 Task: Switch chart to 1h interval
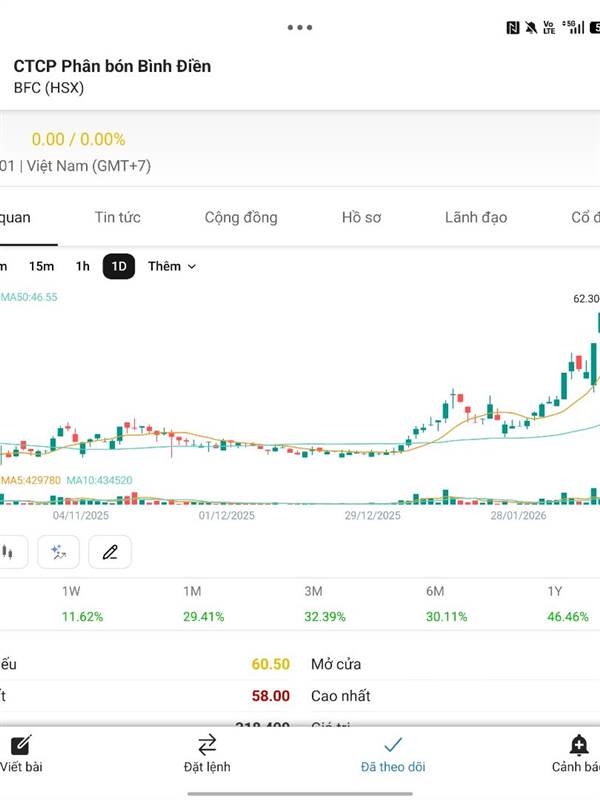(x=82, y=266)
